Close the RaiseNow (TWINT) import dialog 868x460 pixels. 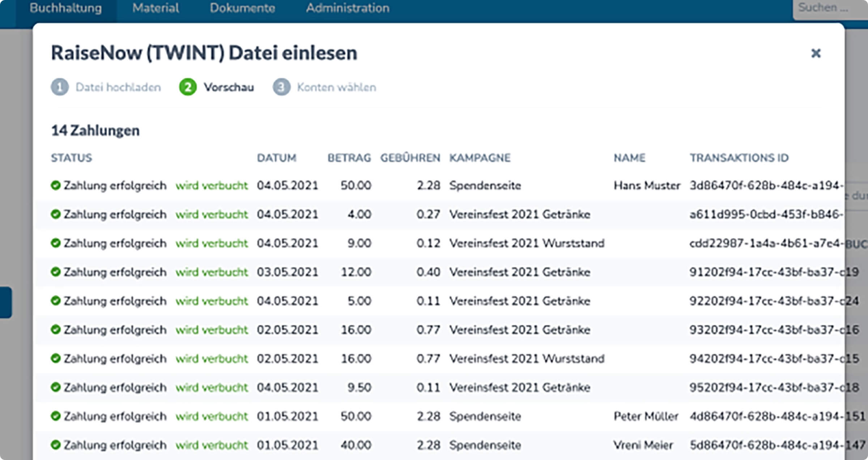coord(816,54)
